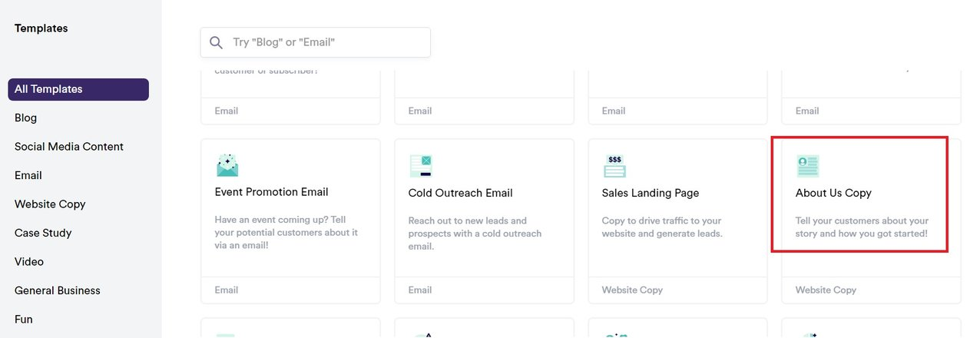Open General Business category

tap(58, 290)
